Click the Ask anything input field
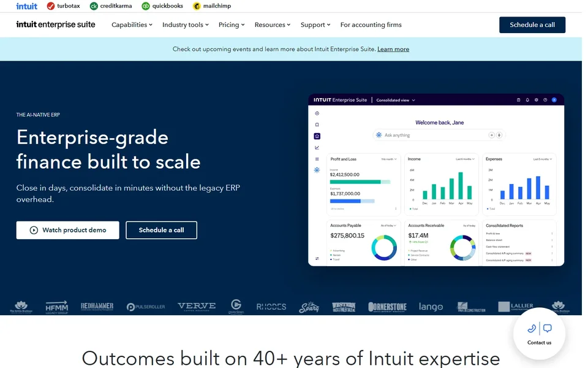 click(x=439, y=135)
